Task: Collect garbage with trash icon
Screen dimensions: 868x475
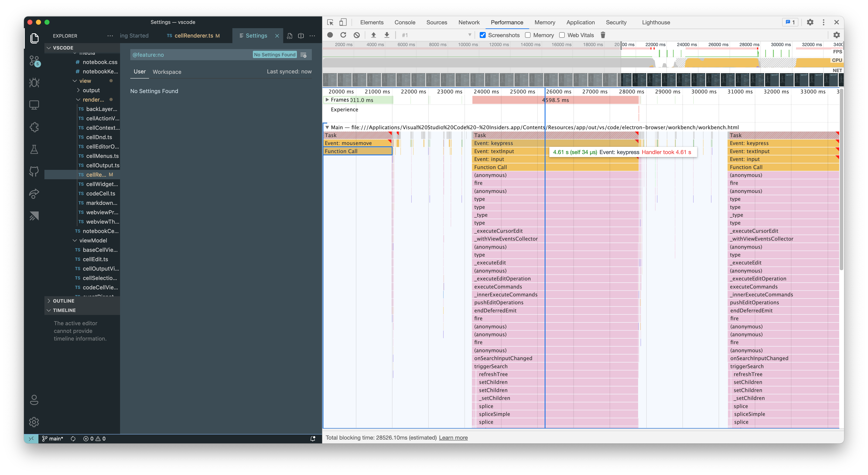Action: (603, 35)
